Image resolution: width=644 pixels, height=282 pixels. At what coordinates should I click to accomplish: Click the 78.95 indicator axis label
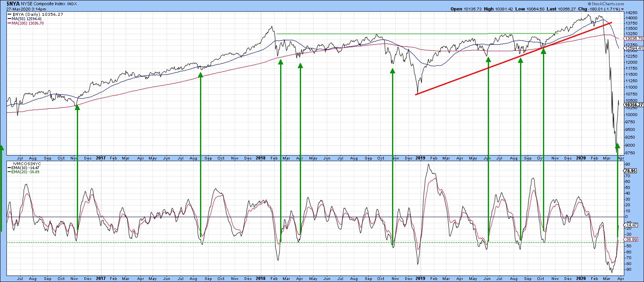(630, 171)
